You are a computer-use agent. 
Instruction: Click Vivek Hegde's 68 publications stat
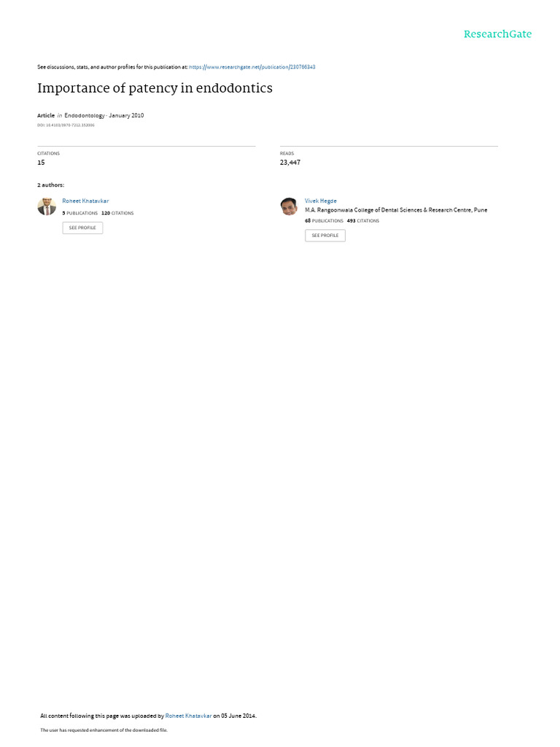[x=324, y=220]
